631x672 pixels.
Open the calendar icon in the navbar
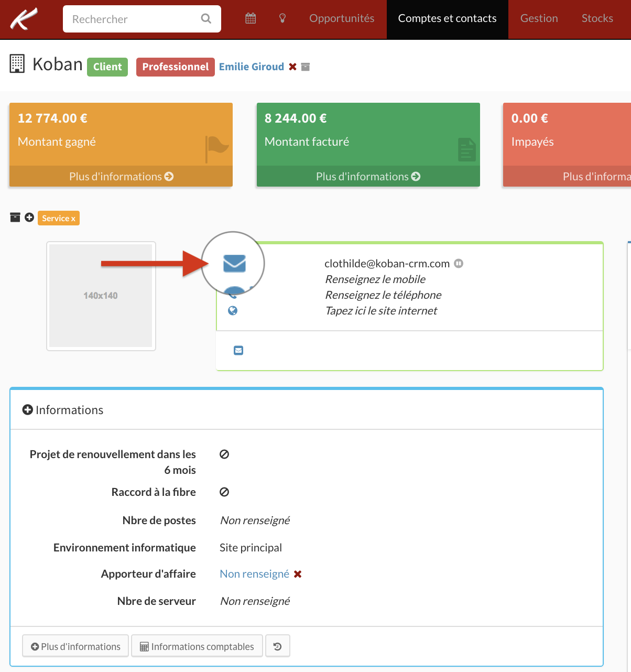tap(251, 18)
